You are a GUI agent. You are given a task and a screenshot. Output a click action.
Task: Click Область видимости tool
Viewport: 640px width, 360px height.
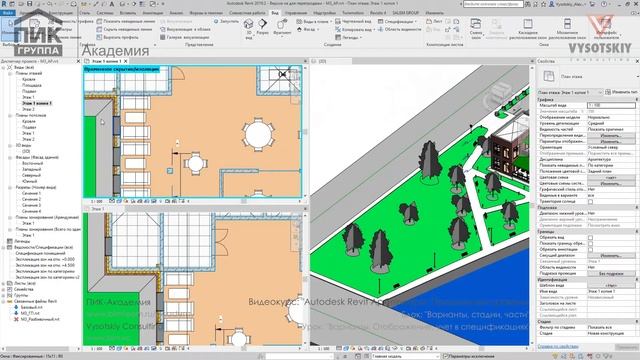coord(399,29)
